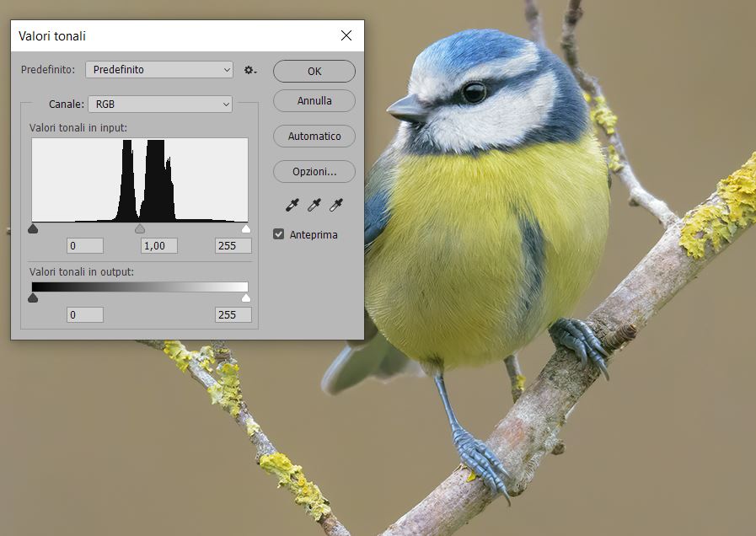Open the preset options gear menu
The image size is (756, 536).
coord(250,70)
